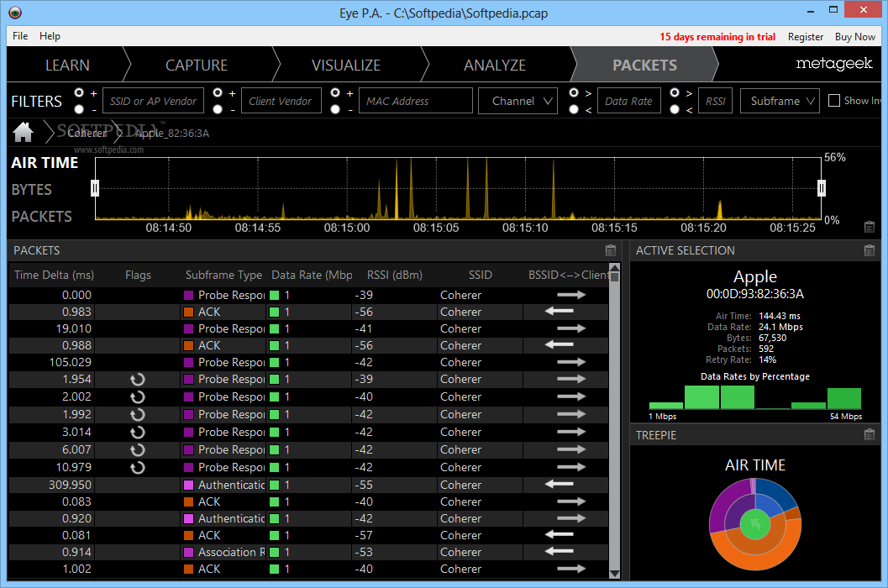Select less-than radio for Data Rate
The width and height of the screenshot is (888, 588).
click(574, 108)
